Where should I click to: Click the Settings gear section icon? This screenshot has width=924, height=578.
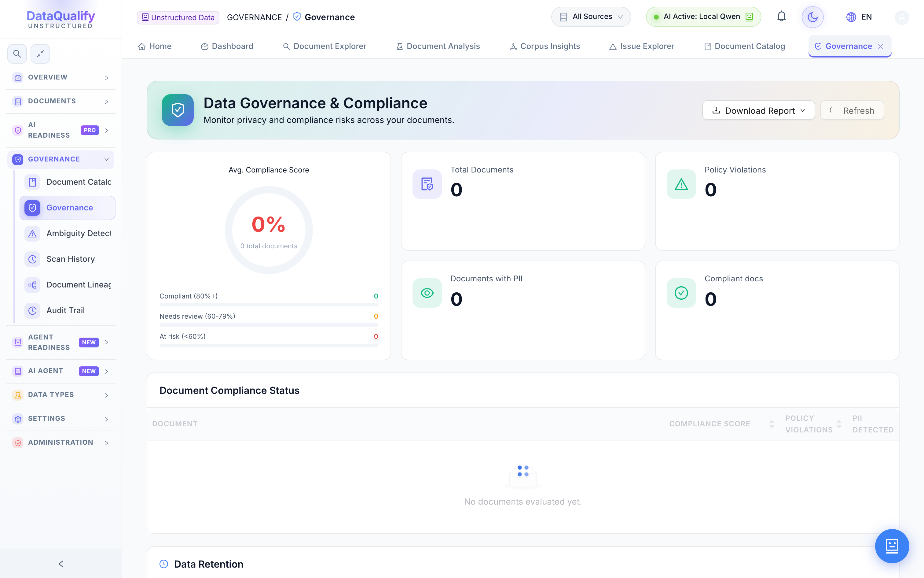(18, 419)
